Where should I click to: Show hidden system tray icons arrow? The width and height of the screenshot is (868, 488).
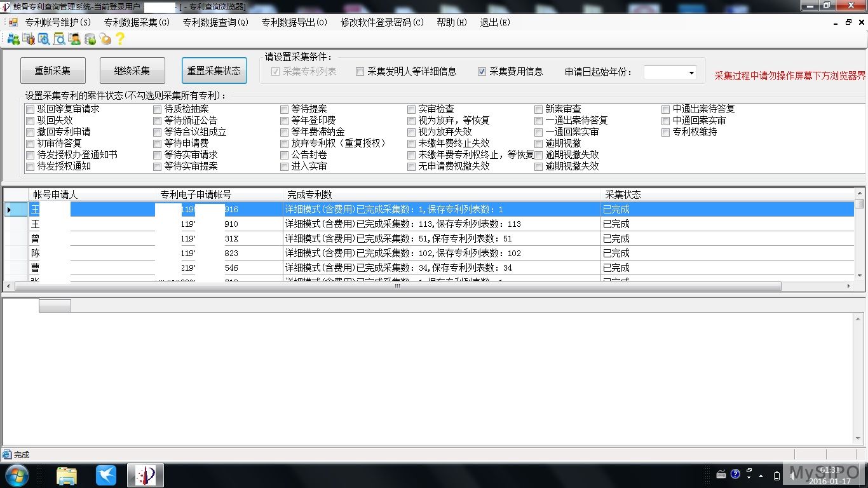tap(708, 475)
